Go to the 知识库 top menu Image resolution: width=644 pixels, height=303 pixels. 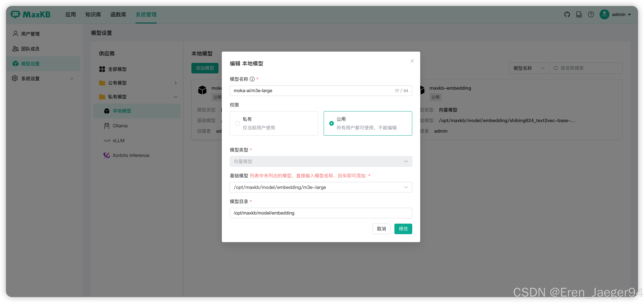click(93, 15)
